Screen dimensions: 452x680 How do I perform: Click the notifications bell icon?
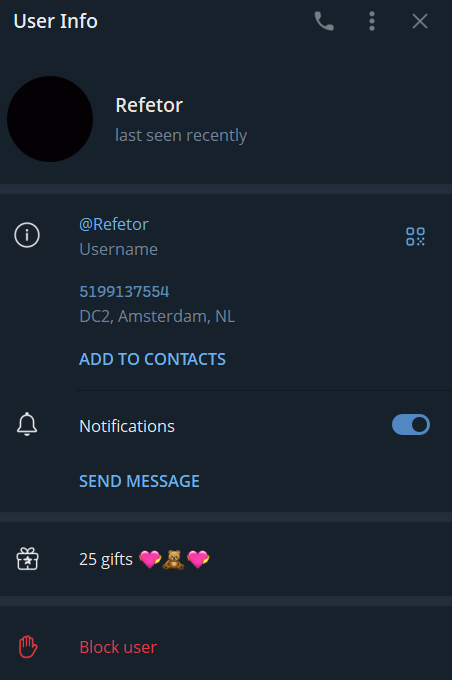point(27,424)
